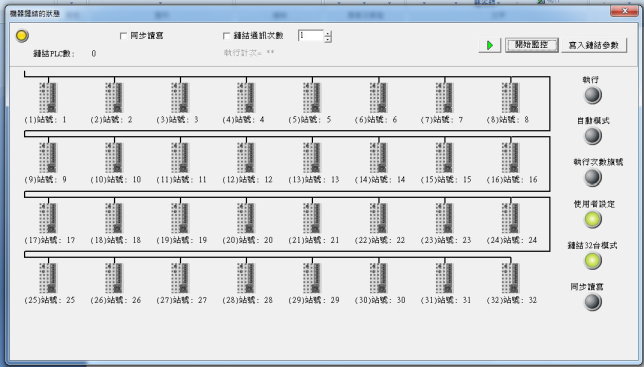
Task: Select the PLC icon for station 17
Action: point(48,218)
